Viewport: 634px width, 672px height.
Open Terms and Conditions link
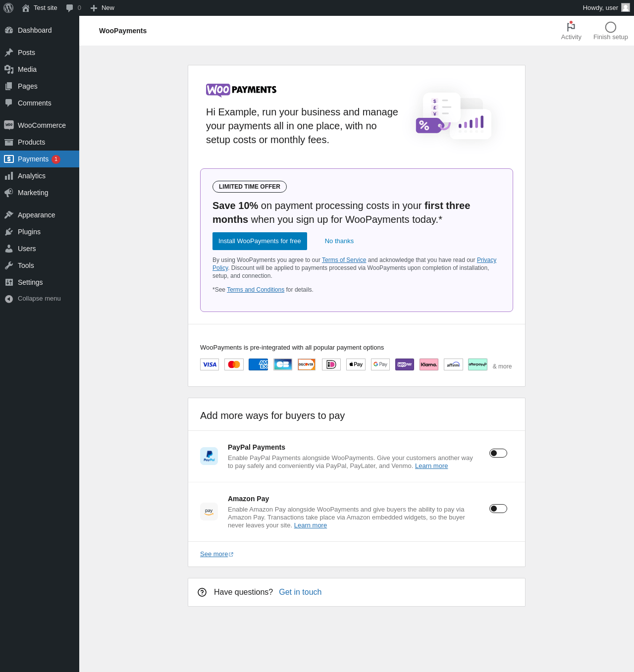pyautogui.click(x=256, y=290)
